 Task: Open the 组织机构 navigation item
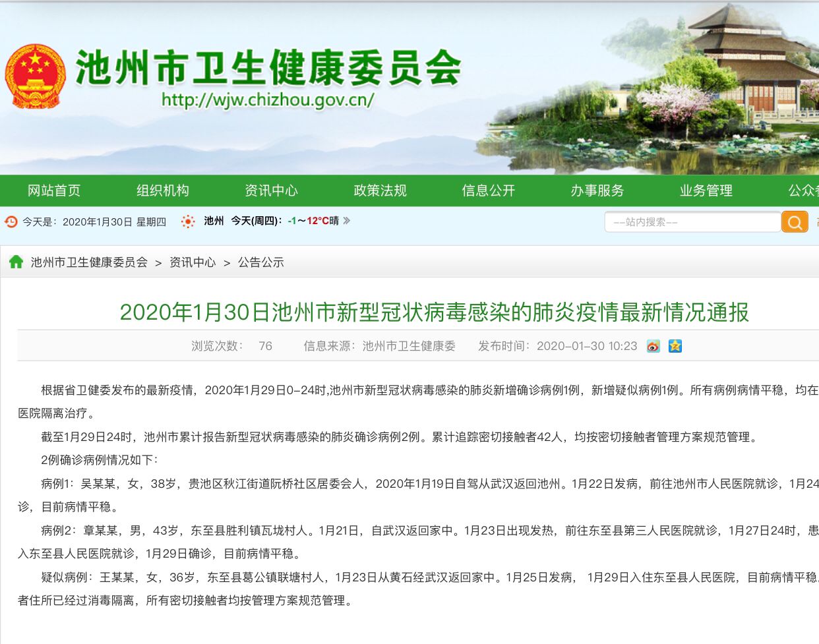coord(162,190)
